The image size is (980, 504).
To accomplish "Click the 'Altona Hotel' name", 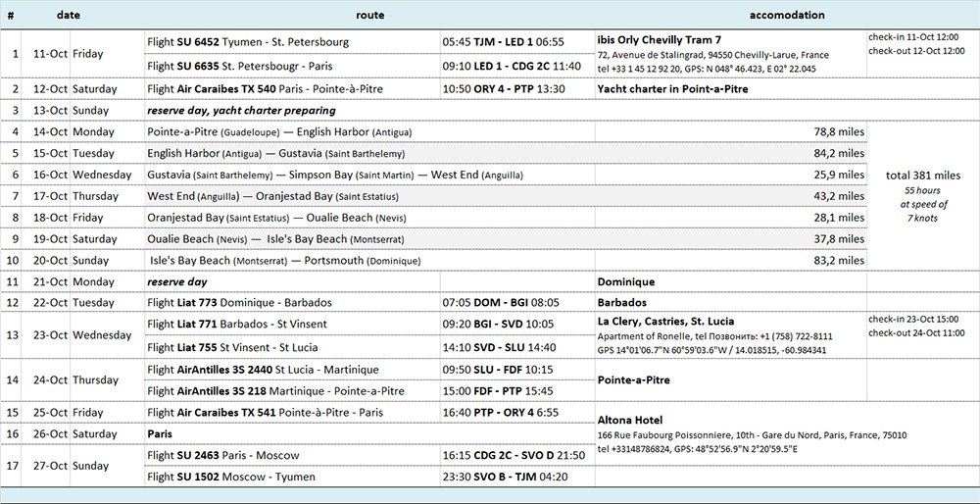I will pyautogui.click(x=630, y=421).
